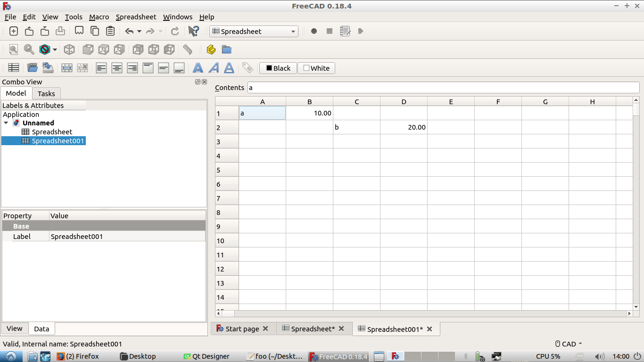The width and height of the screenshot is (644, 362).
Task: Apply underline text style icon
Action: coord(229,68)
